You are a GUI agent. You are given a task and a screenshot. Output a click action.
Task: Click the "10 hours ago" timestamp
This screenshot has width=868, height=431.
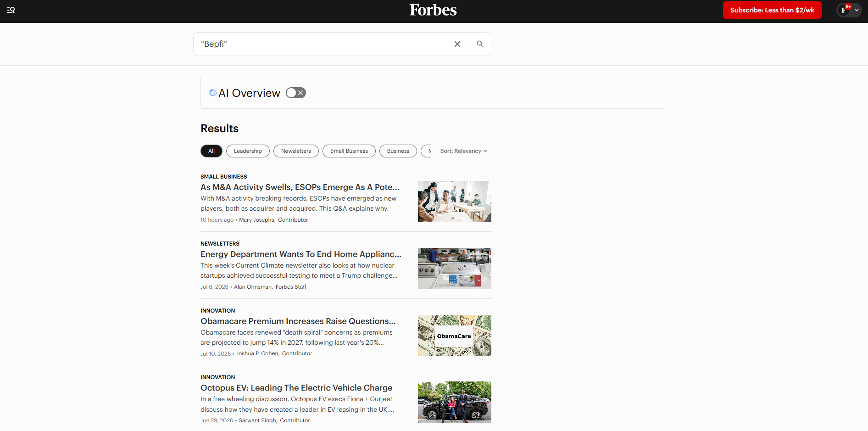coord(217,220)
